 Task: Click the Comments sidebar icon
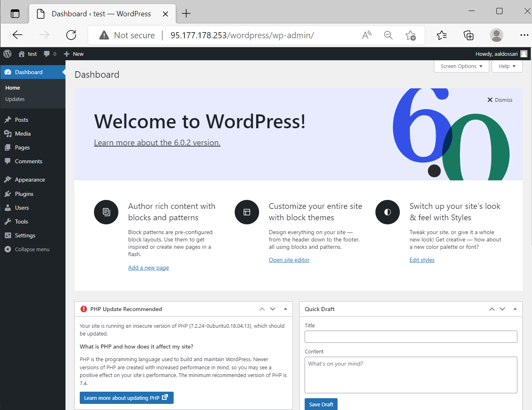(8, 161)
